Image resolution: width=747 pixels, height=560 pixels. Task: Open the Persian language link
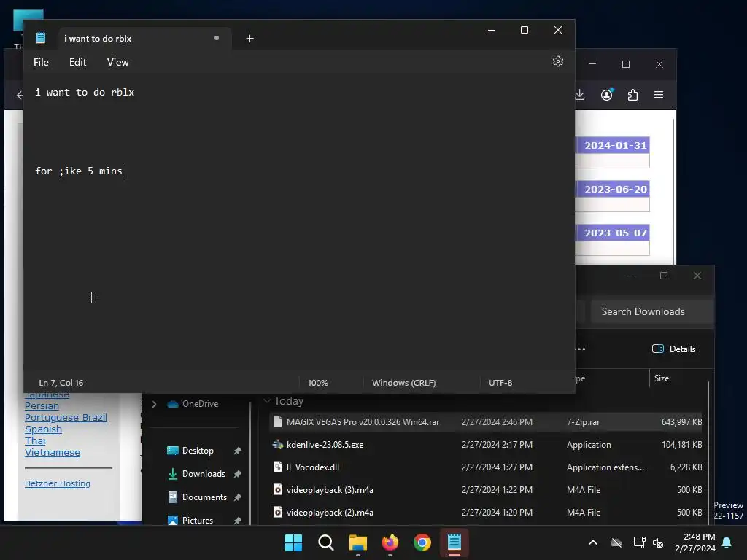pos(42,405)
